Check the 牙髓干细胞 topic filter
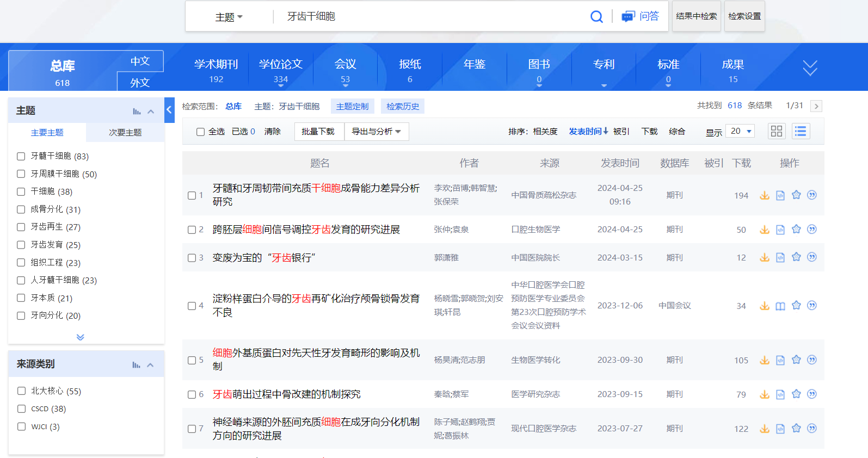 click(21, 156)
